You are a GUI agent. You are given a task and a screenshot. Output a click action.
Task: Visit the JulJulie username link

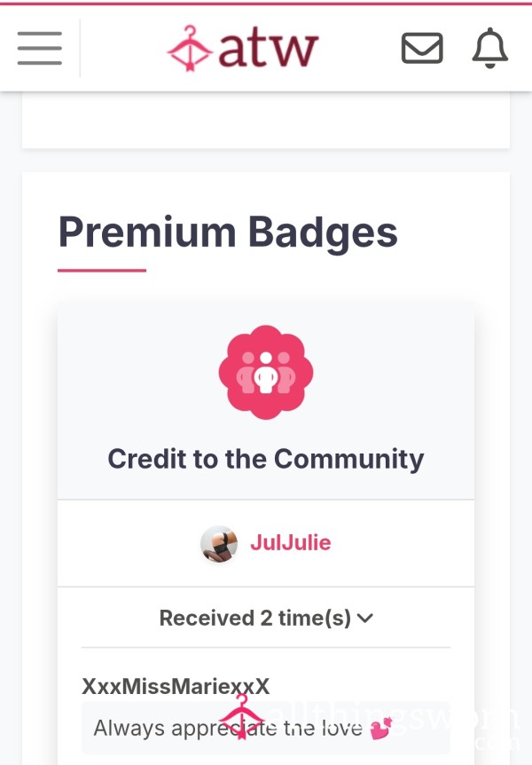click(x=291, y=542)
